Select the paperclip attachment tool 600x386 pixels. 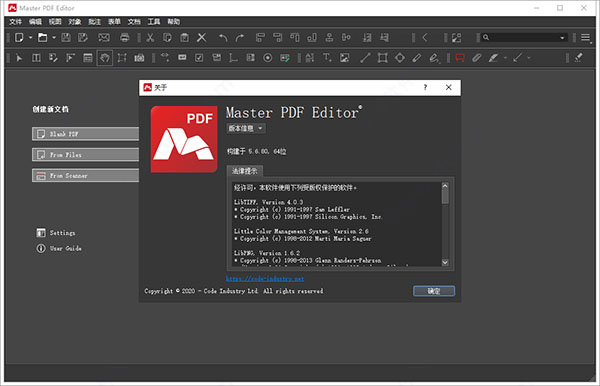[476, 58]
